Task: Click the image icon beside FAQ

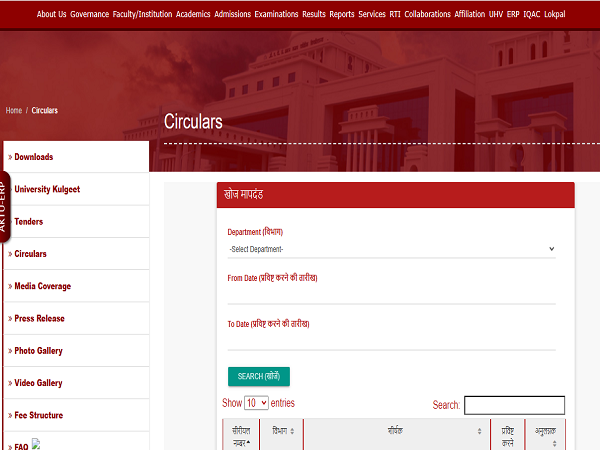Action: tap(37, 444)
